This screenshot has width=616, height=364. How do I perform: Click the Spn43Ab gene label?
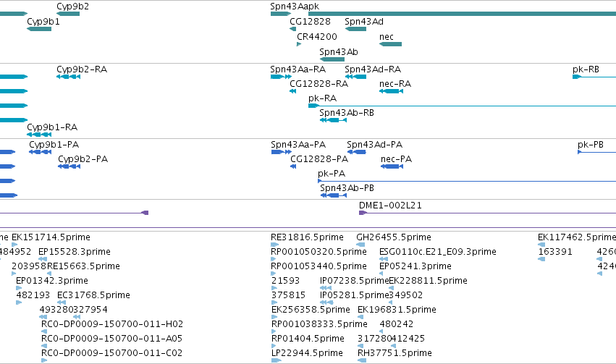pyautogui.click(x=339, y=52)
